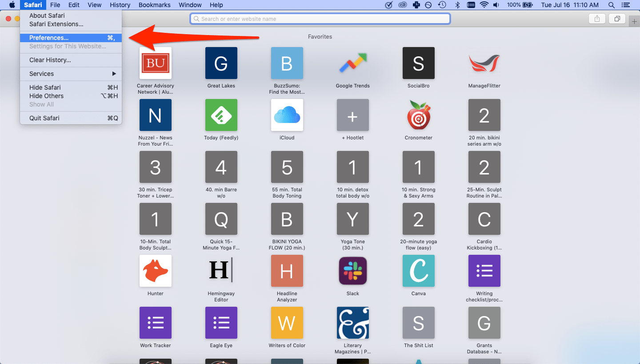Expand the Services submenu
Image resolution: width=640 pixels, height=364 pixels.
pos(71,74)
